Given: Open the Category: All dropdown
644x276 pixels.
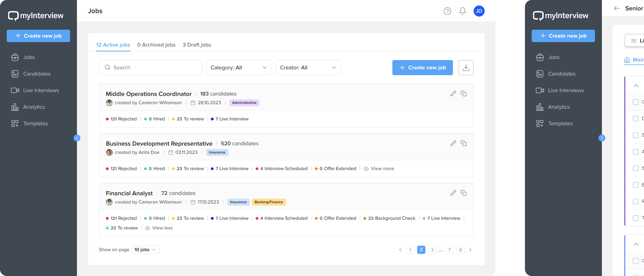Looking at the screenshot, I should click(239, 68).
